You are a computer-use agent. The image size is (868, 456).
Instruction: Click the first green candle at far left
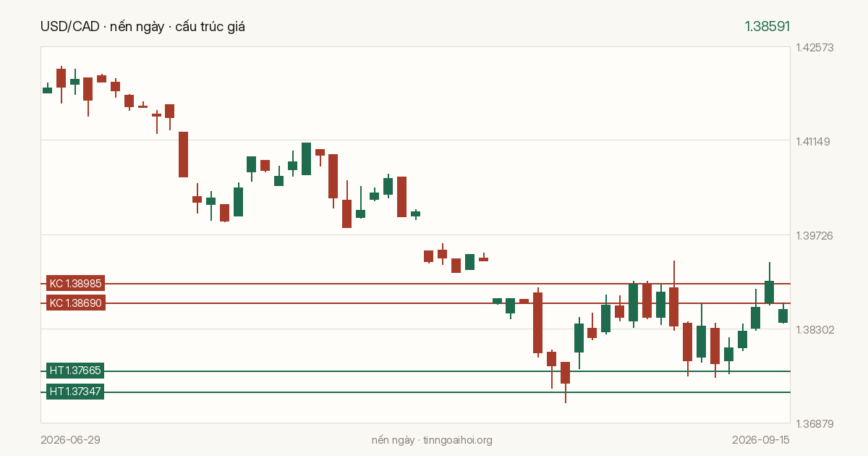47,90
